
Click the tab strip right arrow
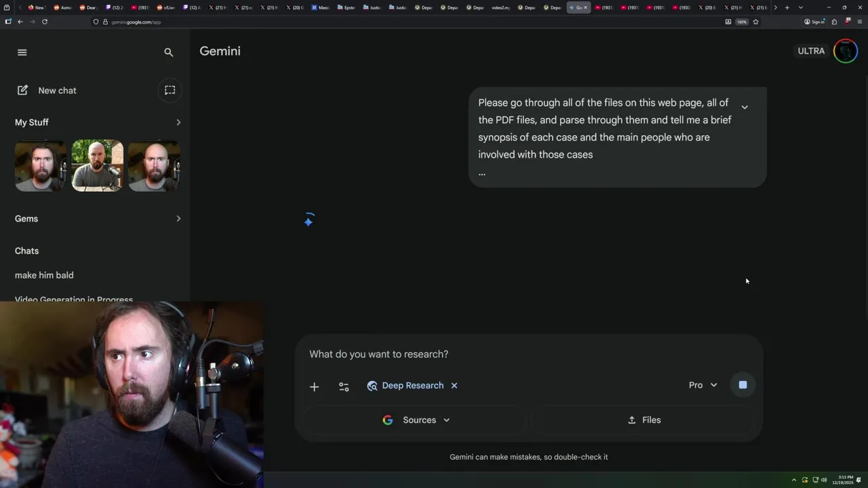(775, 7)
